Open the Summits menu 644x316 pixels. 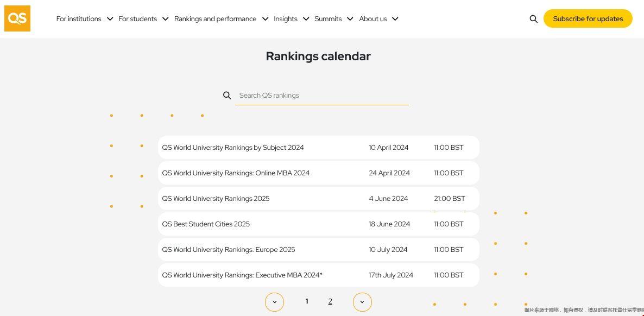[333, 19]
